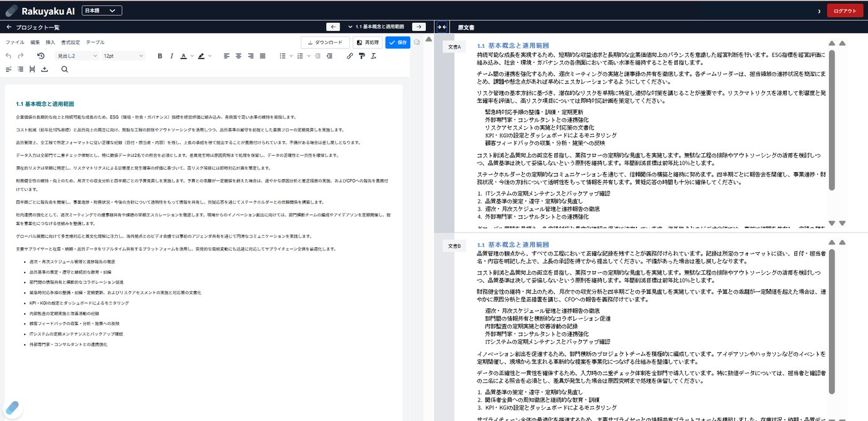Go back using the プロジェクト一覧 arrow
868x421 pixels.
click(9, 27)
